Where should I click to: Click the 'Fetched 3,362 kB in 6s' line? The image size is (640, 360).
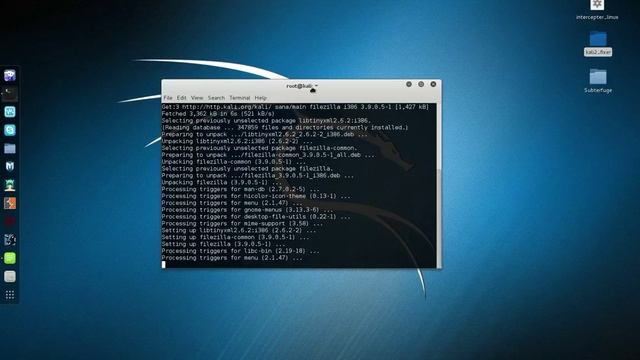(218, 114)
